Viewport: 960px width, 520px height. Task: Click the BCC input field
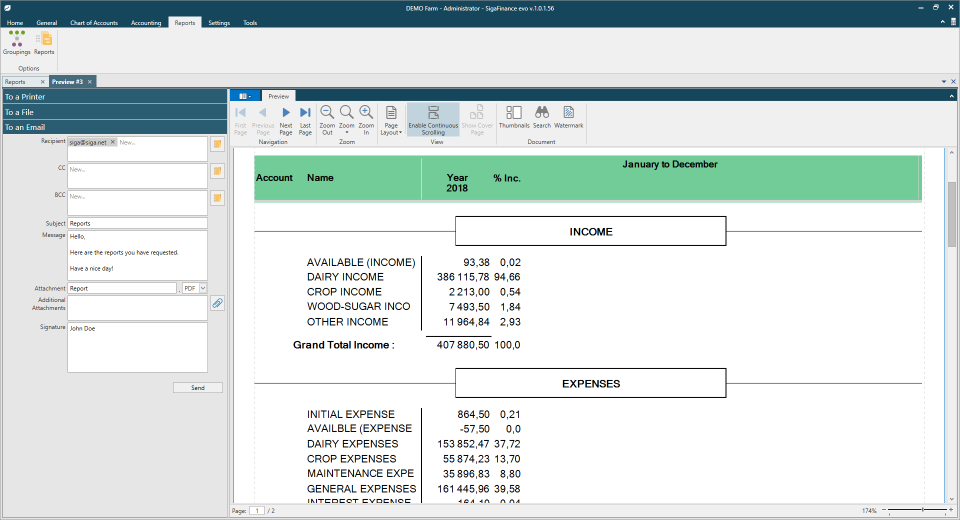coord(137,203)
